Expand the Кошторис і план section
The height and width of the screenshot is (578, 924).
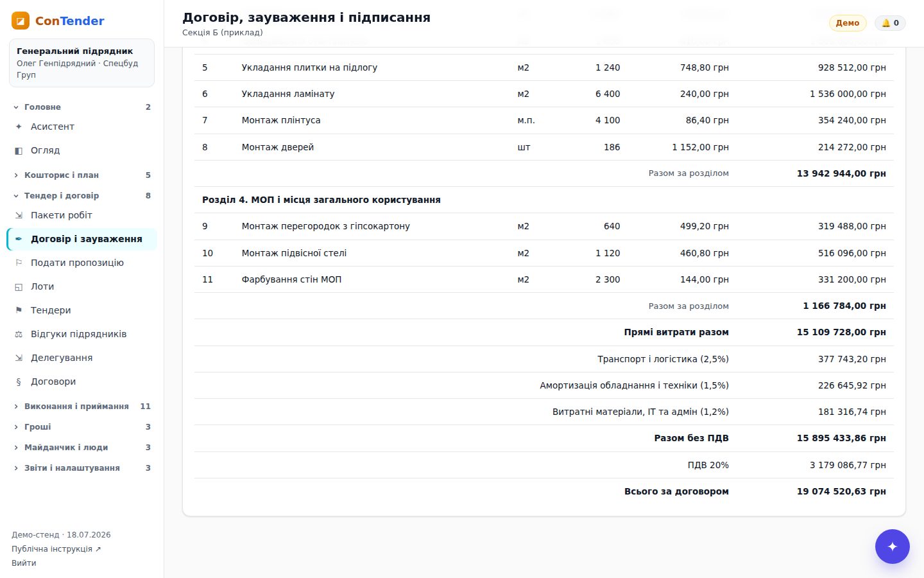pyautogui.click(x=81, y=175)
